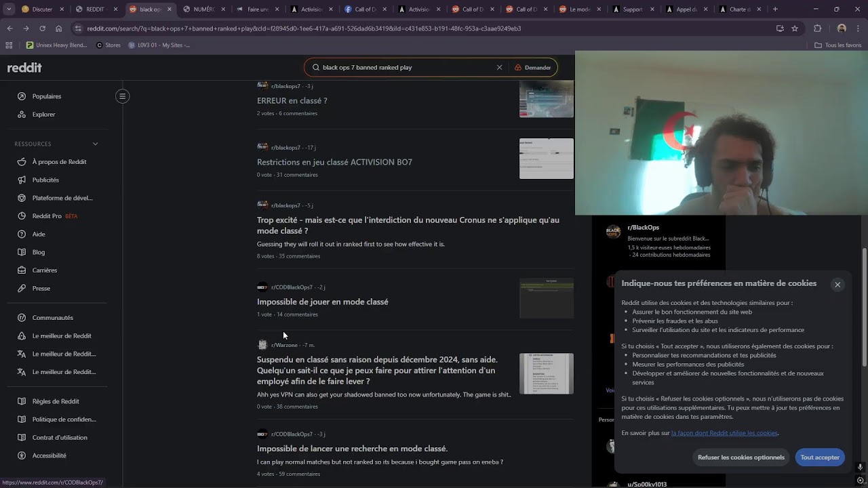Open the Cronus 'Trop excité' post
This screenshot has height=488, width=868.
tap(408, 226)
